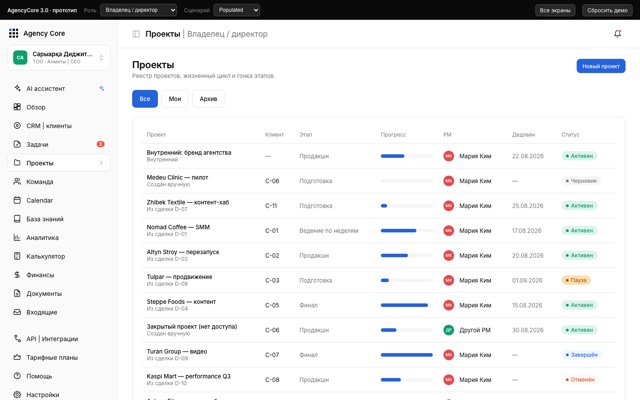Viewport: 640px width, 400px height.
Task: Click progress bar of Turan Group row
Action: coord(407,355)
